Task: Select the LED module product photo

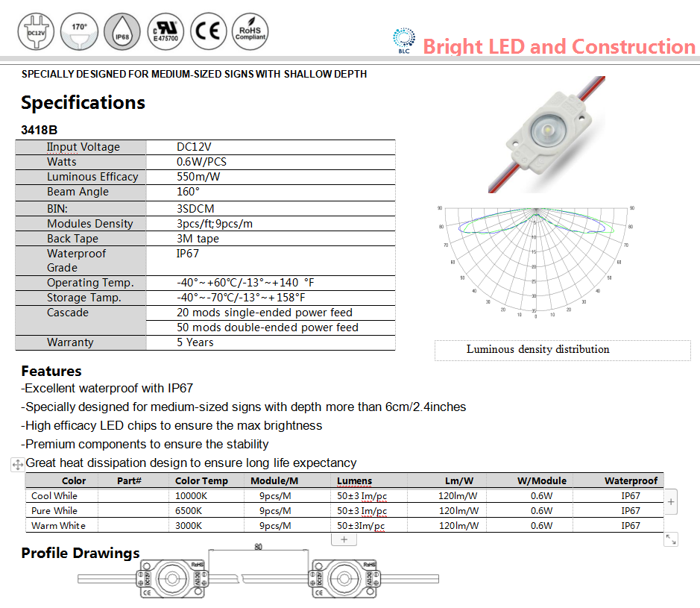Action: pyautogui.click(x=547, y=134)
